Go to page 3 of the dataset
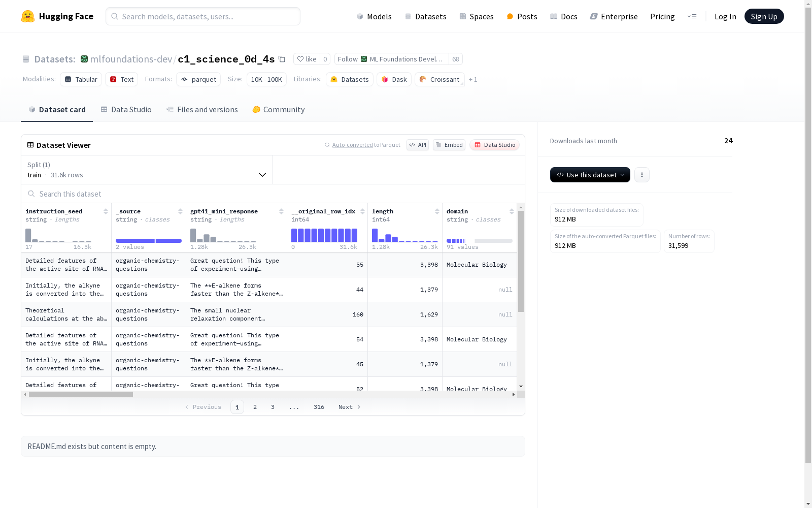 click(273, 407)
